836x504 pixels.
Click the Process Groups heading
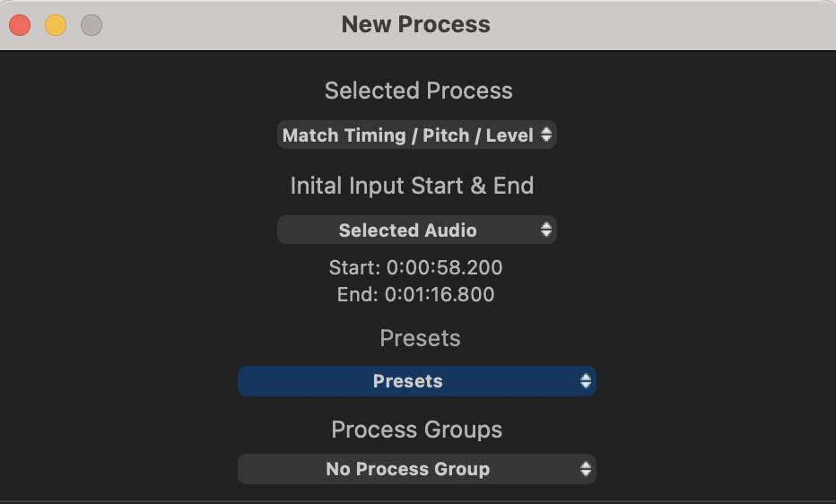pos(416,430)
